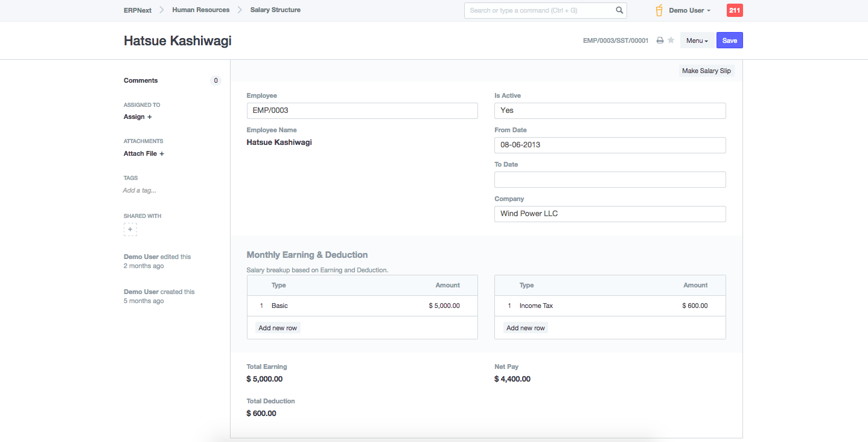This screenshot has height=442, width=868.
Task: Open the red 211 notifications badge
Action: coord(735,10)
